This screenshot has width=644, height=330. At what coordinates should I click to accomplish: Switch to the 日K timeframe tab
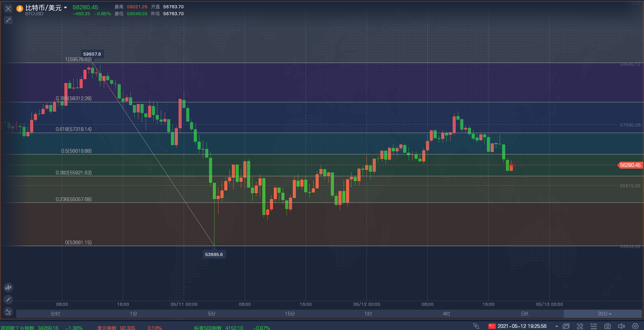[525, 314]
